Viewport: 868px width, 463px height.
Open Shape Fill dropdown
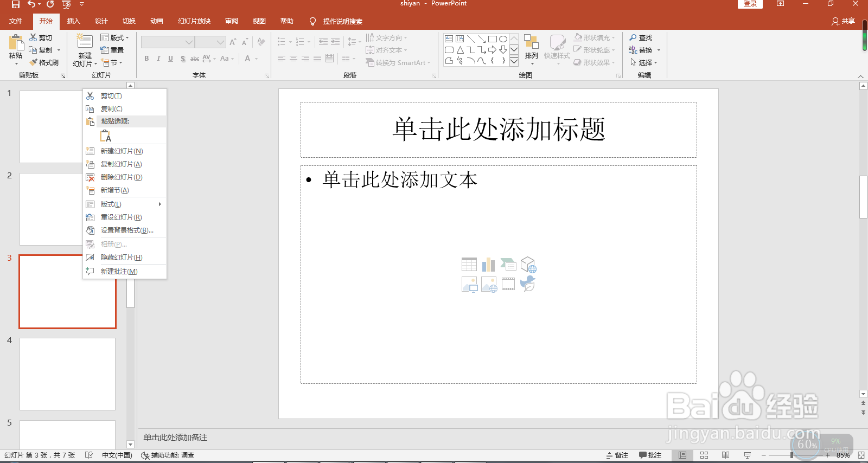tap(595, 37)
